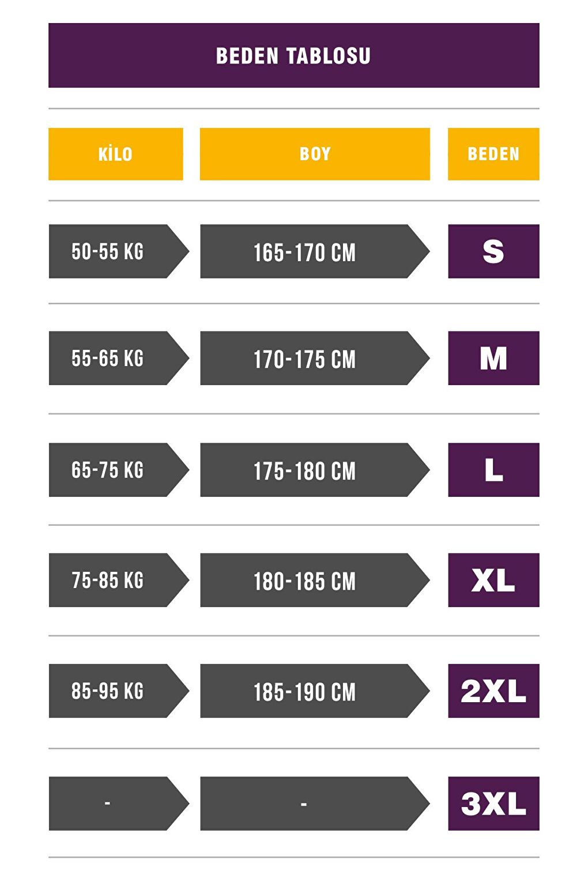Select the BEDEN column header
This screenshot has width=588, height=882.
493,154
